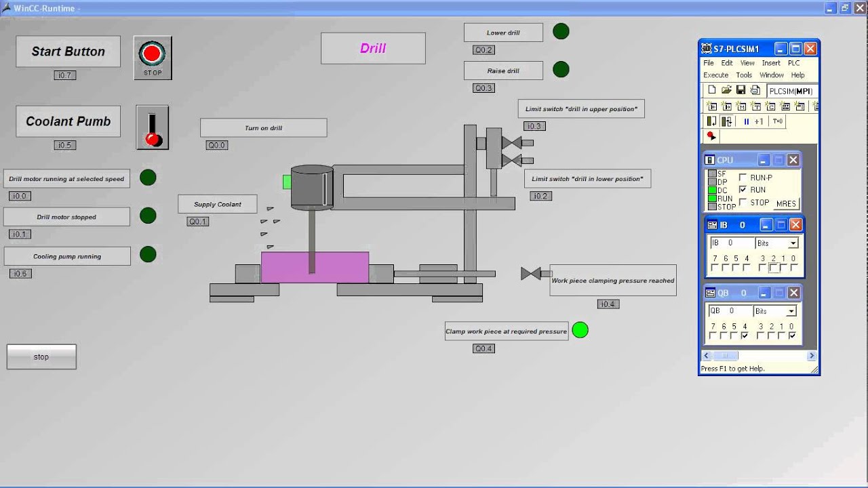Toggle IB bit 5 checkbox
This screenshot has width=868, height=488.
pos(736,268)
